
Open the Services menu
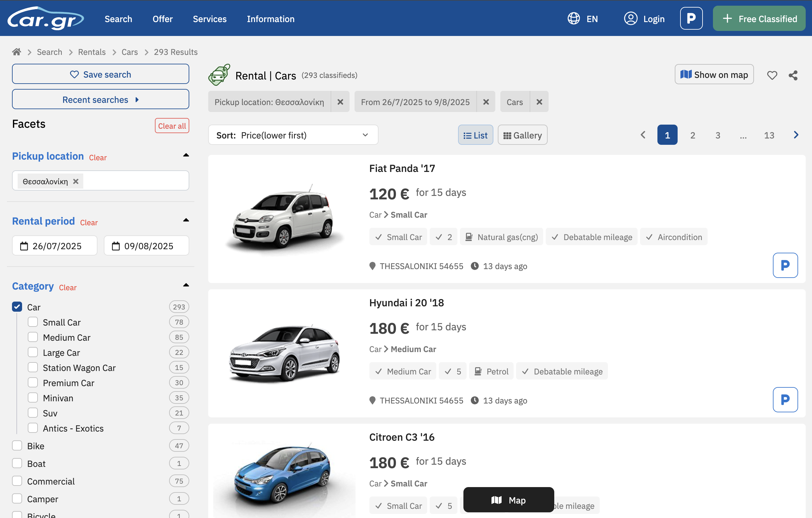(x=209, y=19)
